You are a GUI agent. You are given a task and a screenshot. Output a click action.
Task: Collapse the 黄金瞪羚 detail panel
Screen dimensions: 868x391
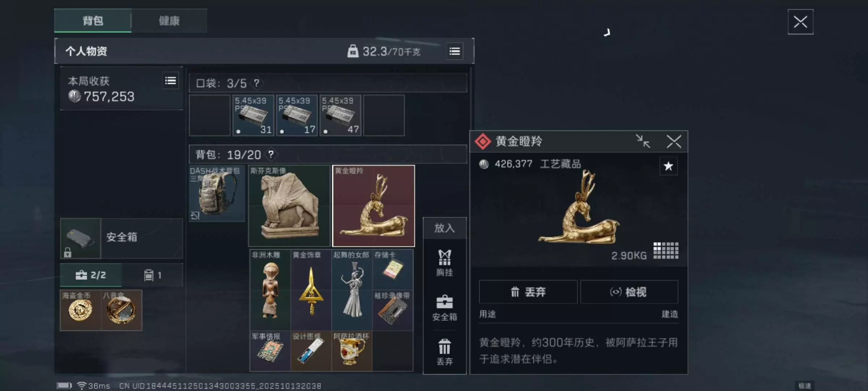(x=643, y=141)
